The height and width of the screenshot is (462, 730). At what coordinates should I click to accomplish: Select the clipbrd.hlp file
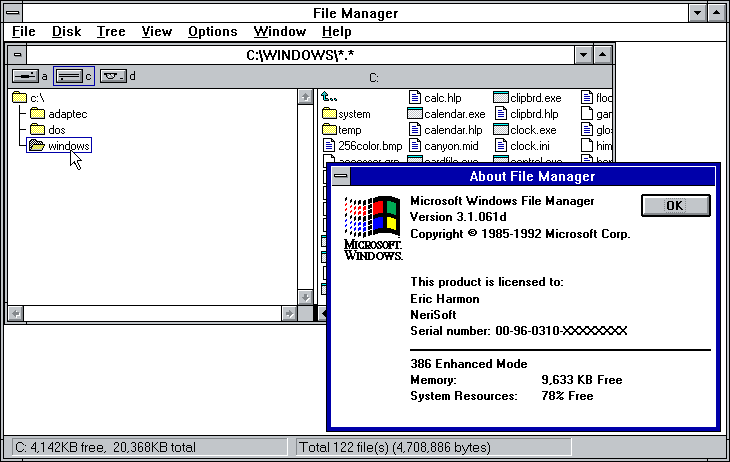[x=526, y=114]
